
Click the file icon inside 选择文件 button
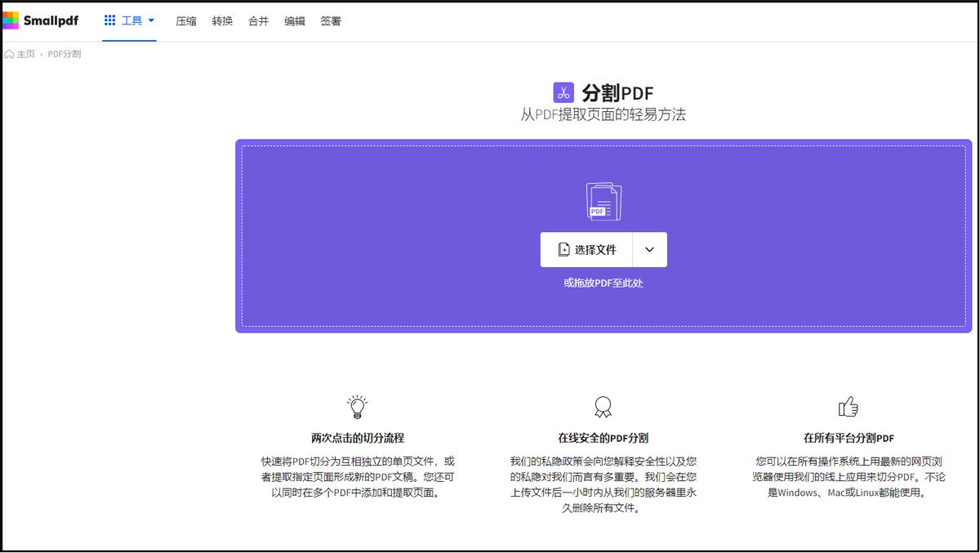coord(563,249)
